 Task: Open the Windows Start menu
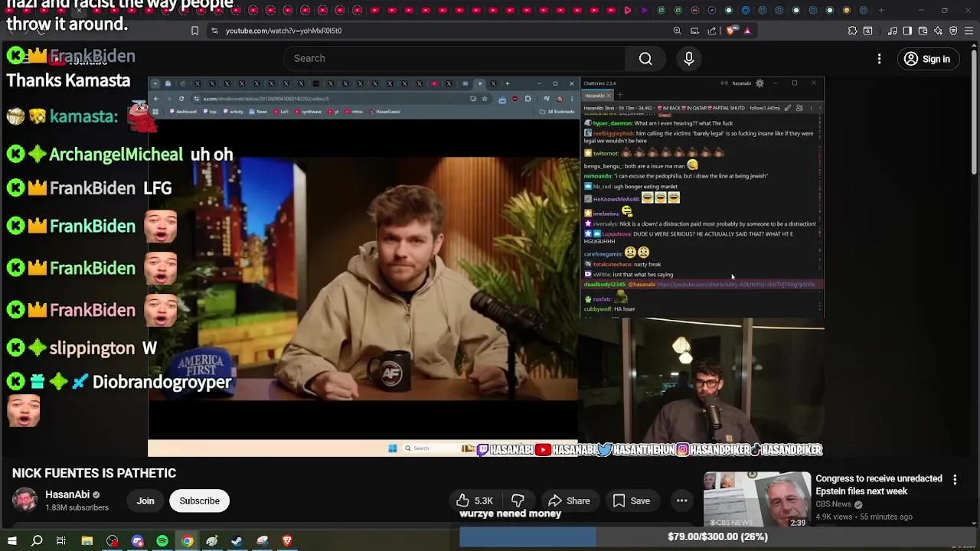(12, 541)
